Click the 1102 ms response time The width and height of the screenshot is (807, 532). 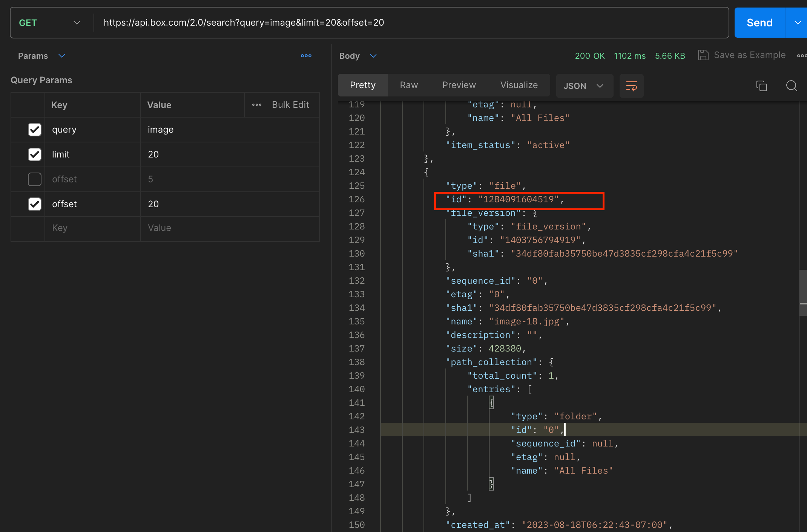pos(630,56)
